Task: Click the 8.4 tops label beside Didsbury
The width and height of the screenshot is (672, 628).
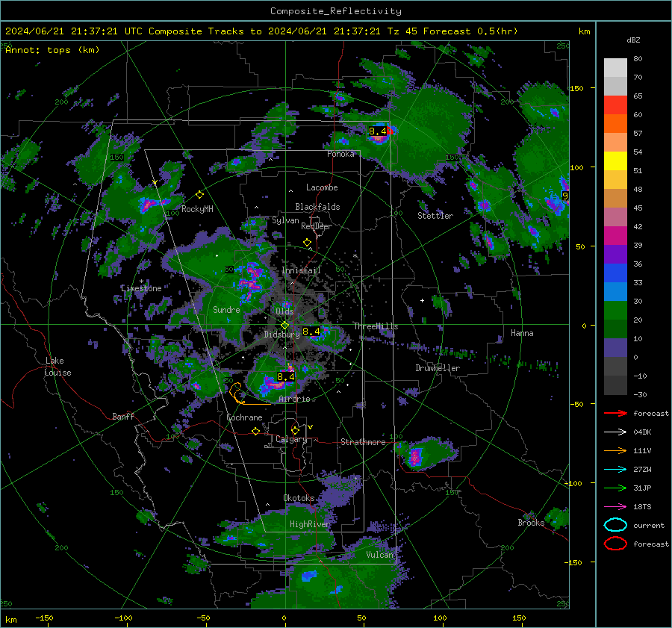Action: click(x=311, y=331)
